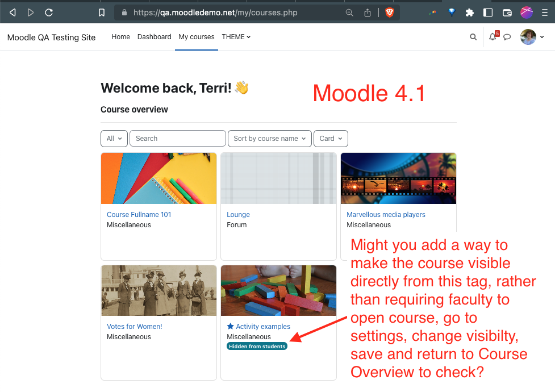Open the Card display-mode dropdown
The width and height of the screenshot is (555, 392).
point(331,139)
